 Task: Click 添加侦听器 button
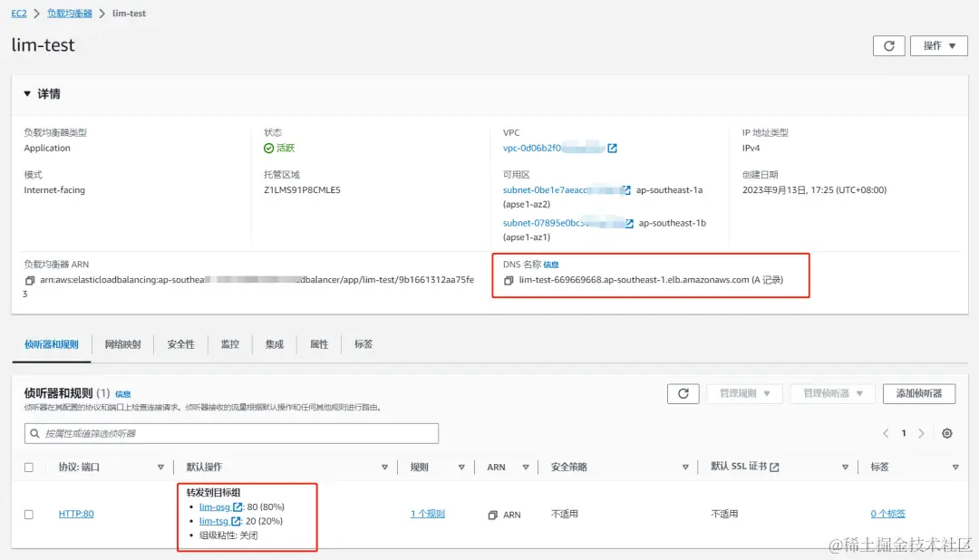919,393
